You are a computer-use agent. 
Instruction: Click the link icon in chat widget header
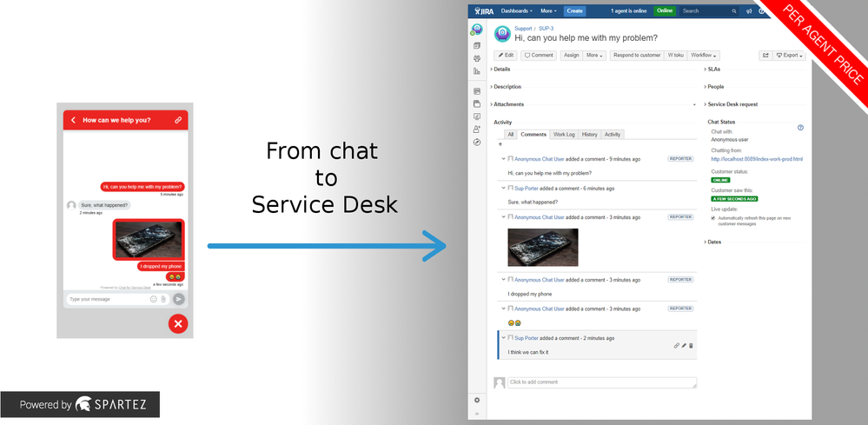[178, 120]
